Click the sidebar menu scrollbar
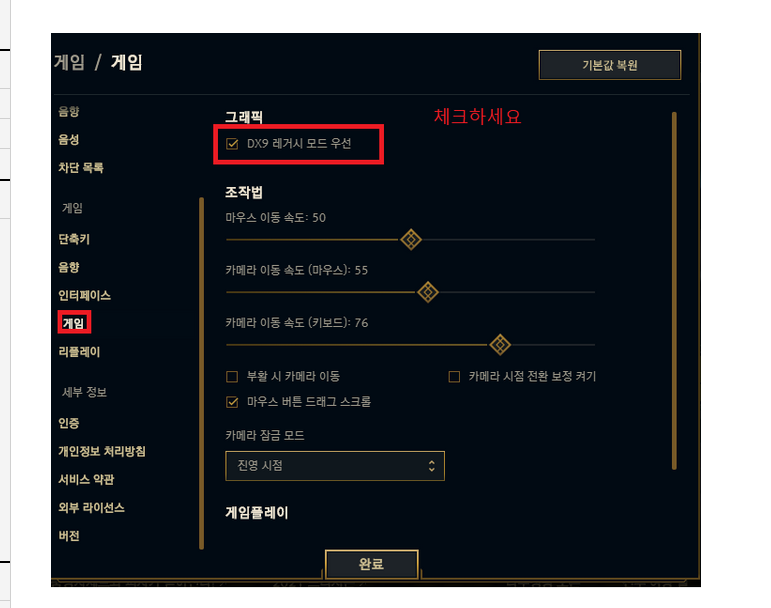This screenshot has height=608, width=771. [x=202, y=373]
